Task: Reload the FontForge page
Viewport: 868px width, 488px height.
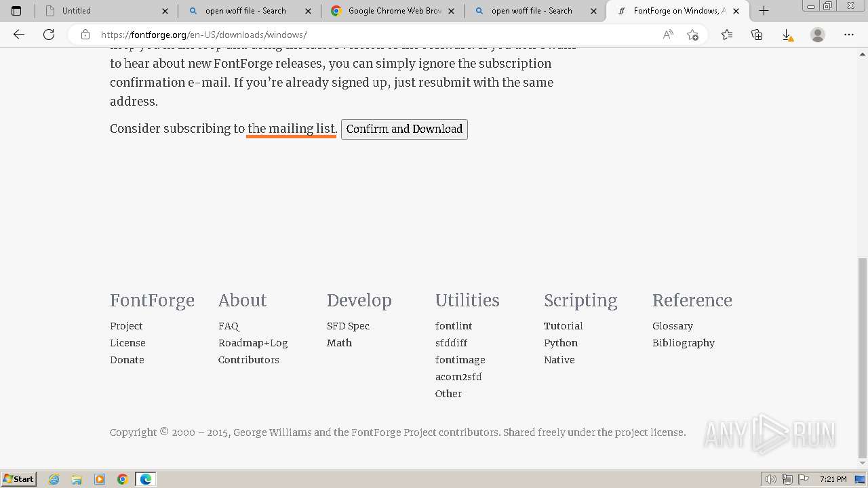Action: [x=49, y=35]
